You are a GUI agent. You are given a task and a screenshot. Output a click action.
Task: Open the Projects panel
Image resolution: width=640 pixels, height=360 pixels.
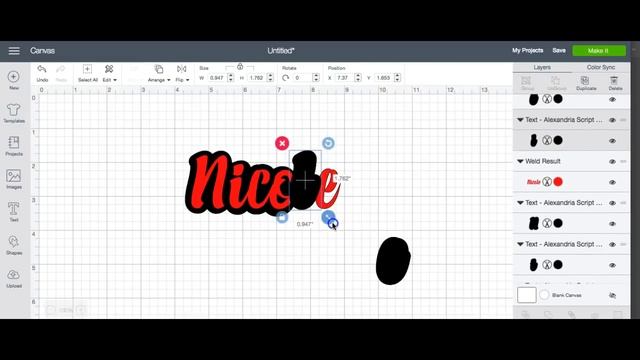tap(13, 146)
